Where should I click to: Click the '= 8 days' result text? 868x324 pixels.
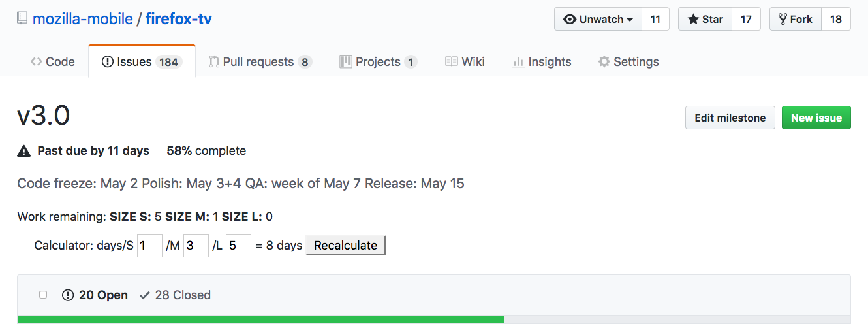pyautogui.click(x=279, y=246)
